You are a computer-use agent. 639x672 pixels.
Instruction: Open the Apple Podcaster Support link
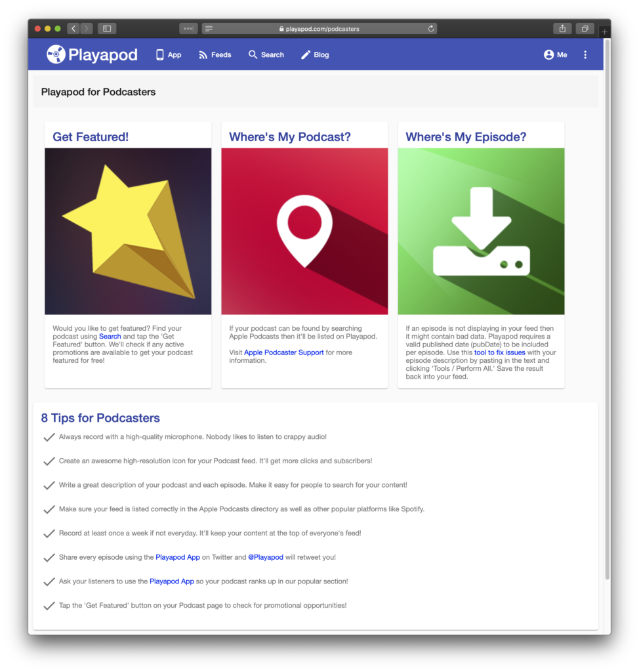(283, 352)
